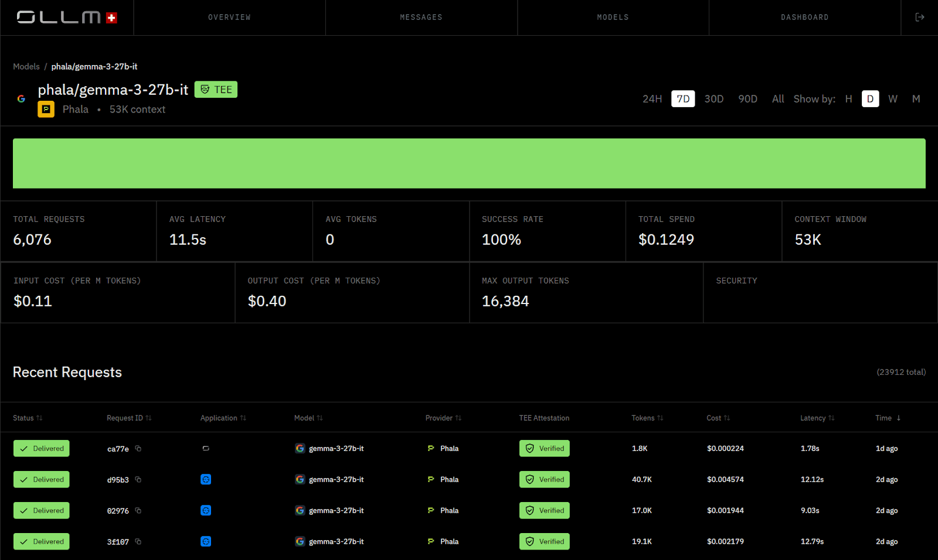The image size is (938, 560).
Task: Click the Google model icon beside title
Action: point(21,99)
